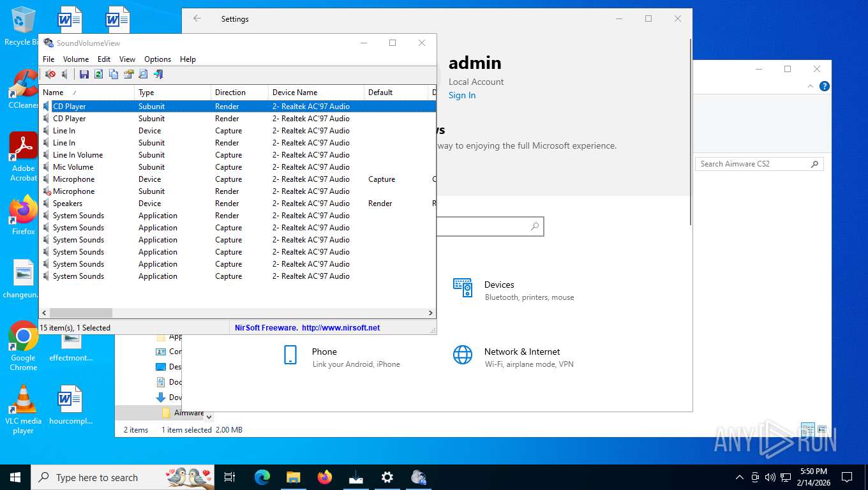Screen dimensions: 868x490
Task: Click the Copy Selected Items toolbar icon
Action: [114, 75]
